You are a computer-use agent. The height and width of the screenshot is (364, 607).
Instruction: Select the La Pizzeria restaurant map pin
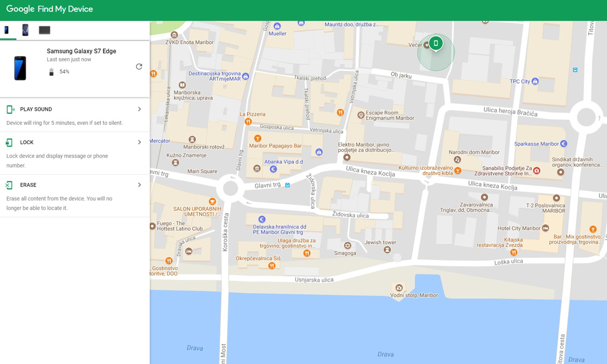[248, 122]
